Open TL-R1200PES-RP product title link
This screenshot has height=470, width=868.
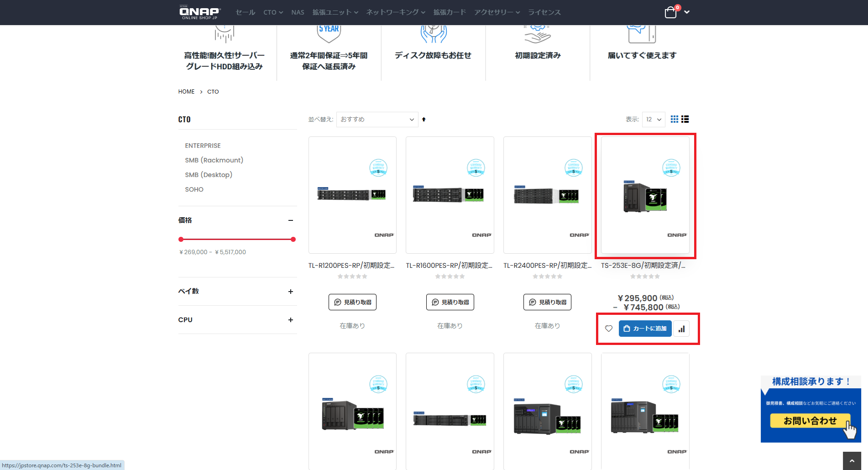351,266
